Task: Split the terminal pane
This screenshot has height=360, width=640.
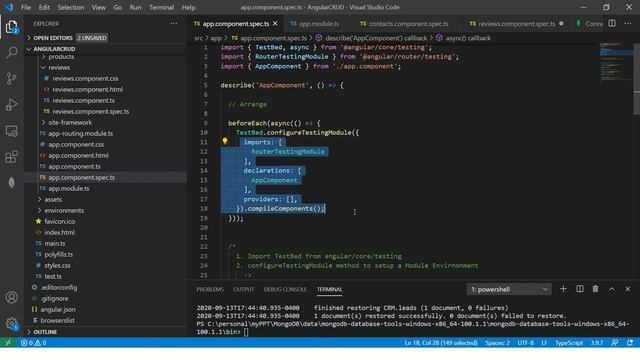Action: 580,289
